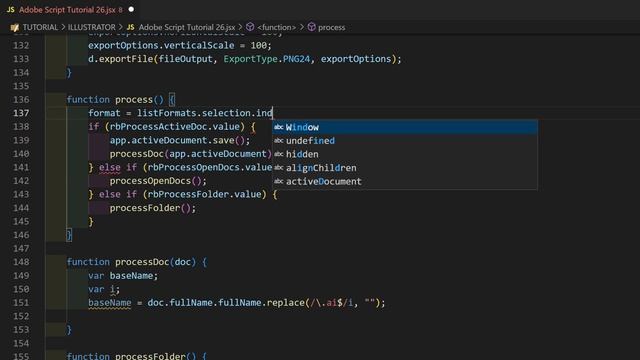Choose the activeDocument autocomplete suggestion
The image size is (640, 360).
click(405, 181)
